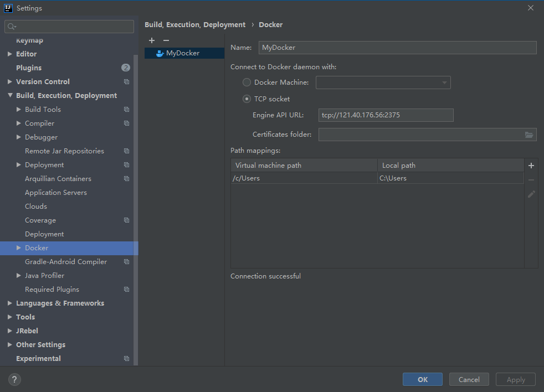The width and height of the screenshot is (544, 392).
Task: Click project-level icon next to Build Tools
Action: 127,110
